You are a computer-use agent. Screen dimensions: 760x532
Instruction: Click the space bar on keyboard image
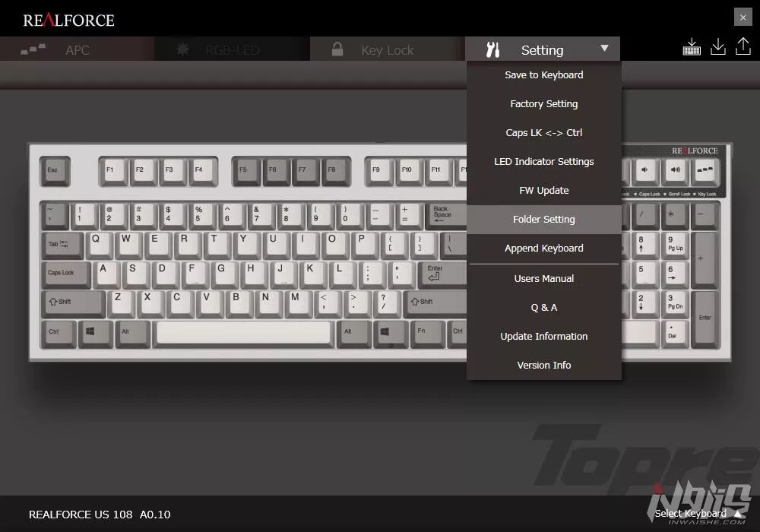243,333
